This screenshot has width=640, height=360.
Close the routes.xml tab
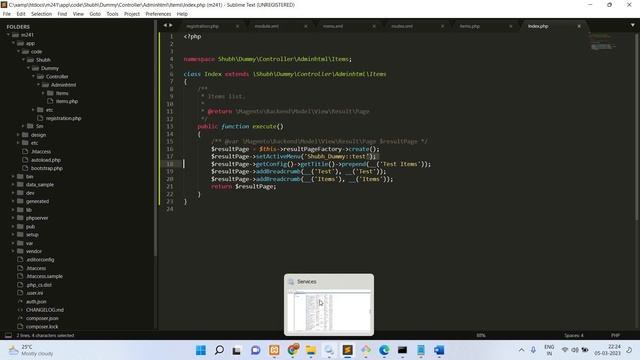click(x=442, y=26)
